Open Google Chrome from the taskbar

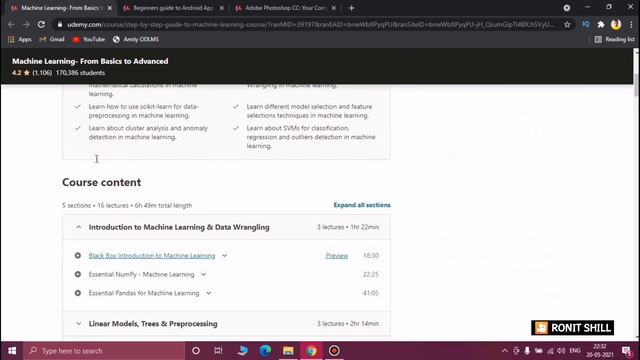coord(311,351)
